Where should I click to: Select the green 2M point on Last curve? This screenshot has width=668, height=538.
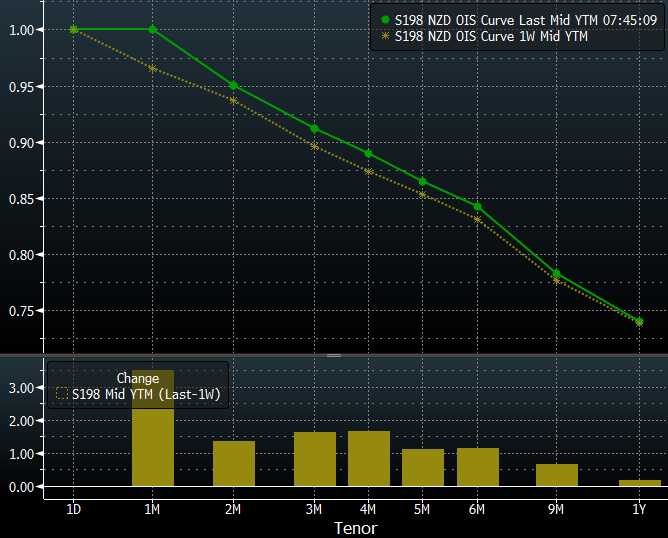(x=234, y=86)
